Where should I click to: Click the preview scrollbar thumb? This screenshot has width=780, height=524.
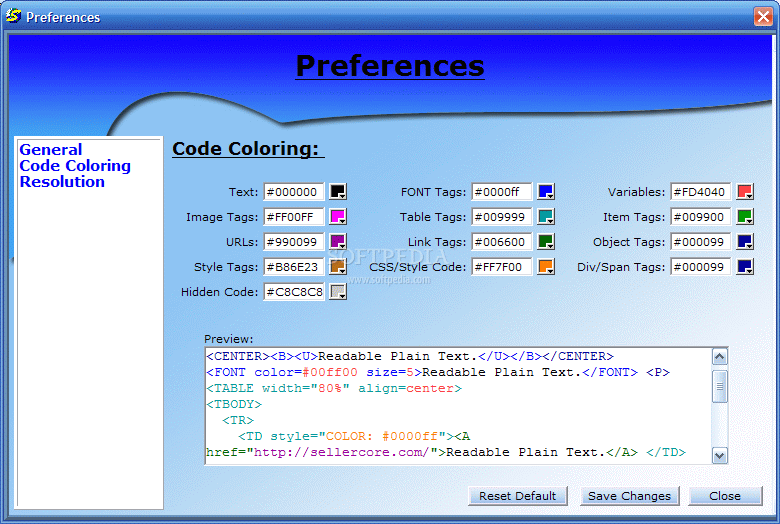tap(719, 386)
